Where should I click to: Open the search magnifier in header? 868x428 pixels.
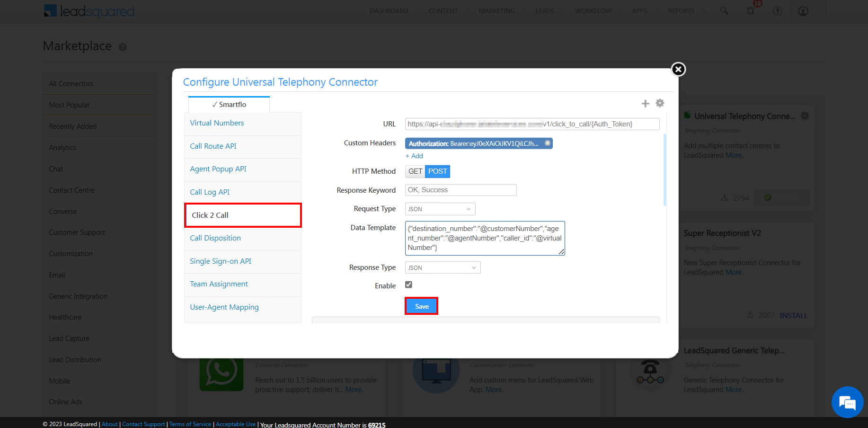click(724, 11)
